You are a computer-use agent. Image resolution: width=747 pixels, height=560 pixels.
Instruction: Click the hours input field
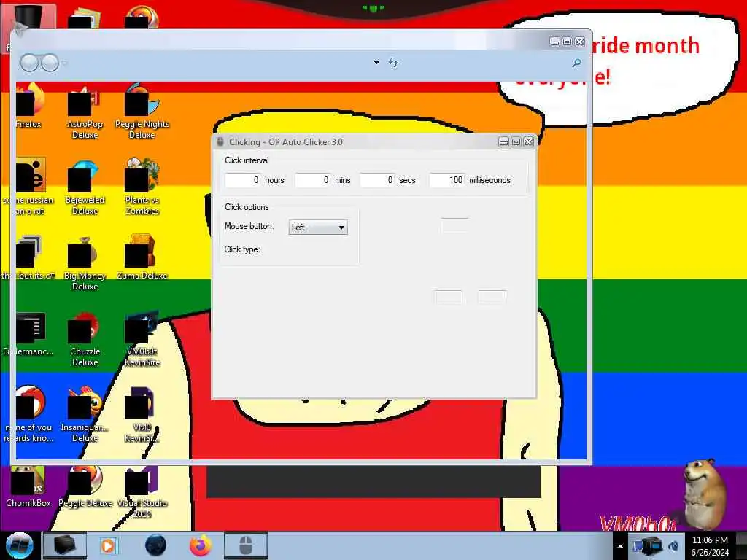click(243, 180)
